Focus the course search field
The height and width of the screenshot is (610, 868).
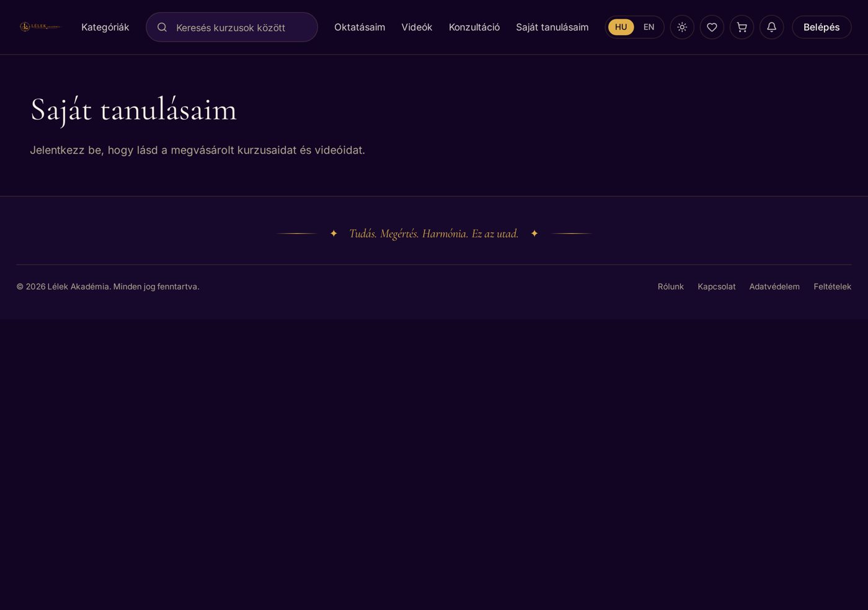[232, 27]
